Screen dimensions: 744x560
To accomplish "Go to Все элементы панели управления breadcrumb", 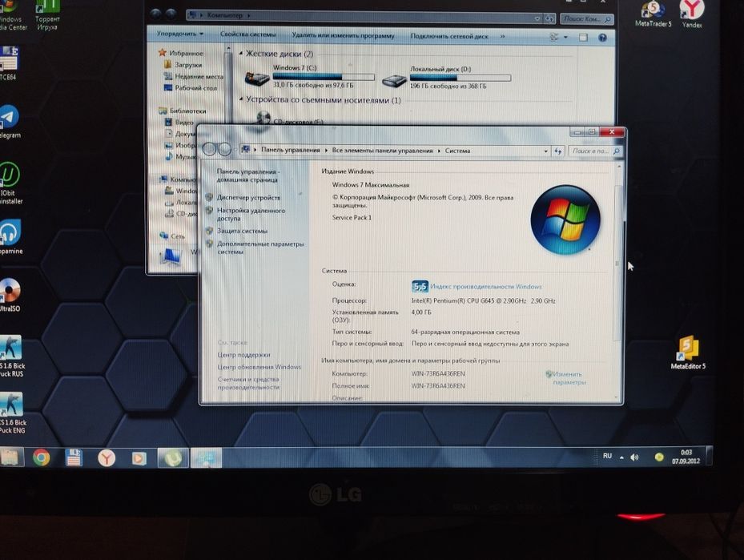I will click(x=383, y=151).
